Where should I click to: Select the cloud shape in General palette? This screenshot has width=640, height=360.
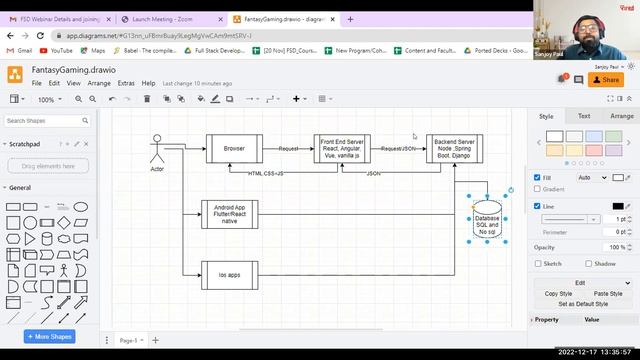pos(64,239)
